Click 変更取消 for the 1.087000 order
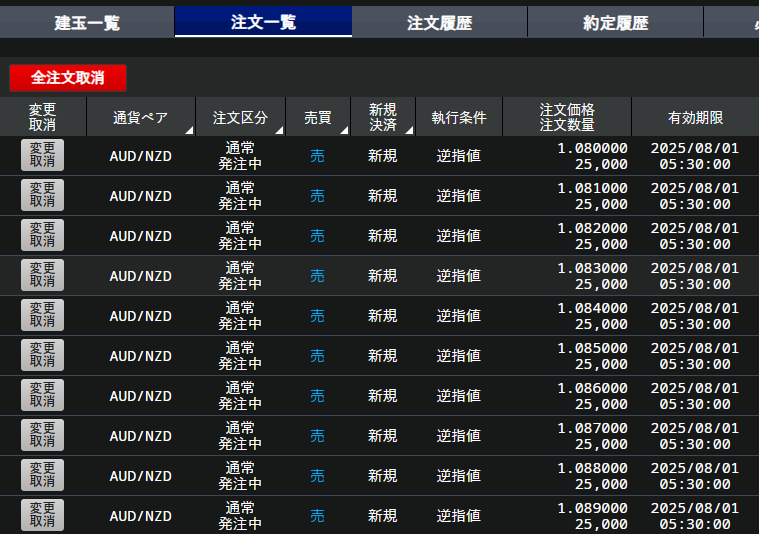 pyautogui.click(x=42, y=435)
